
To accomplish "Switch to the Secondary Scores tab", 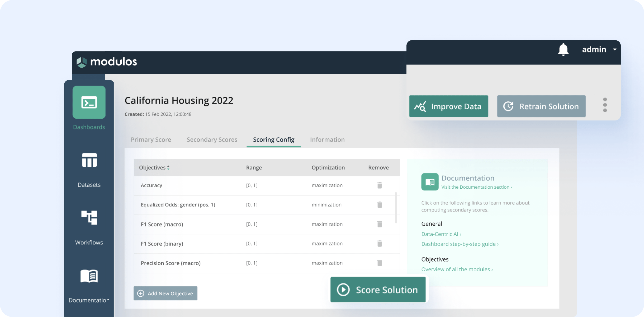I will [x=212, y=139].
